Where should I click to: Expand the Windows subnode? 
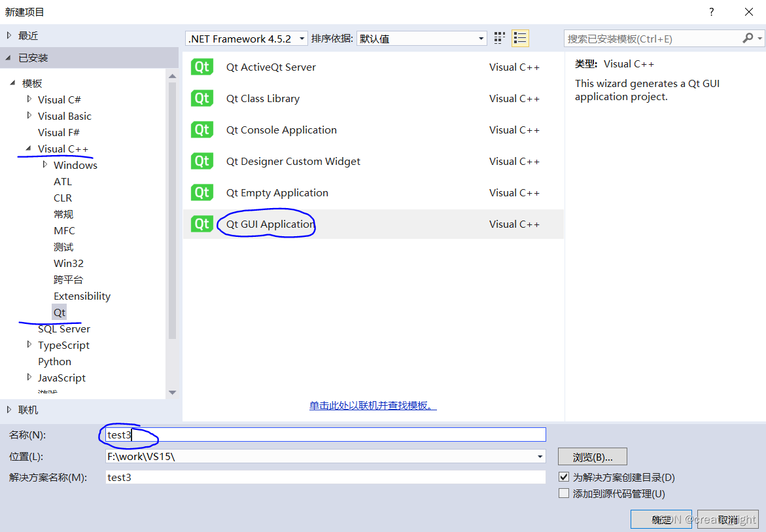click(x=45, y=165)
